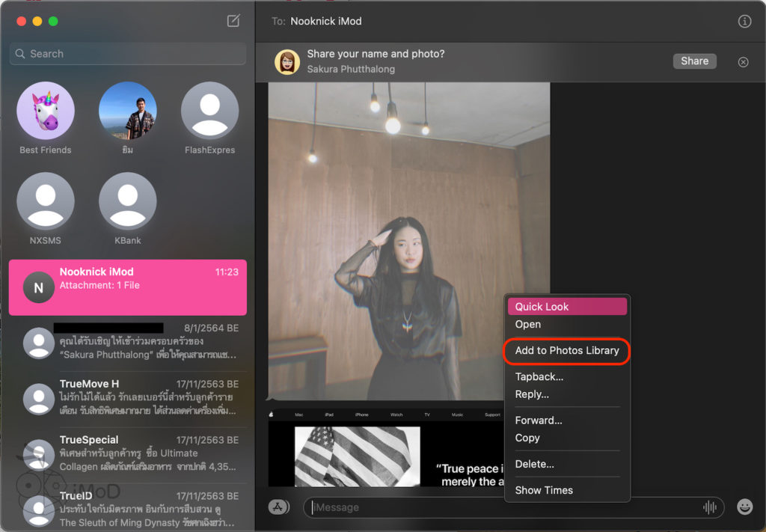Open the KBank pinned conversation
The image size is (766, 532).
tap(128, 202)
